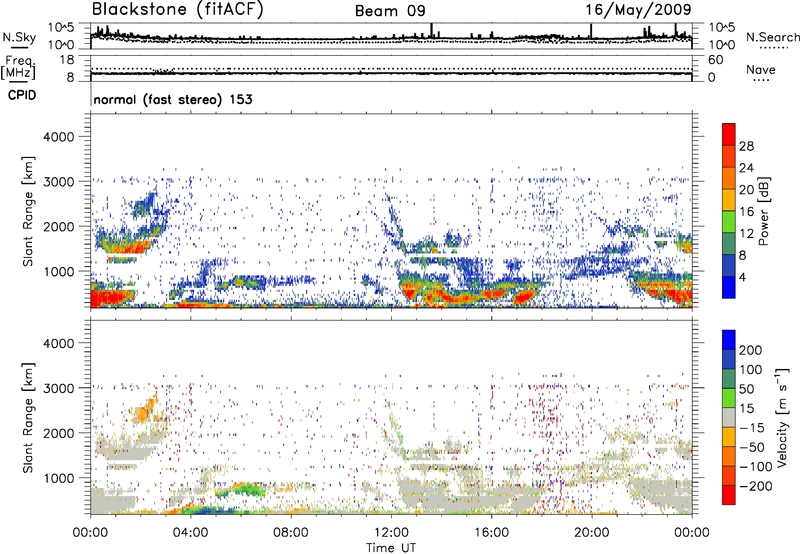Click the 'N.Sky' legend label
Image resolution: width=800 pixels, height=554 pixels.
coord(19,37)
